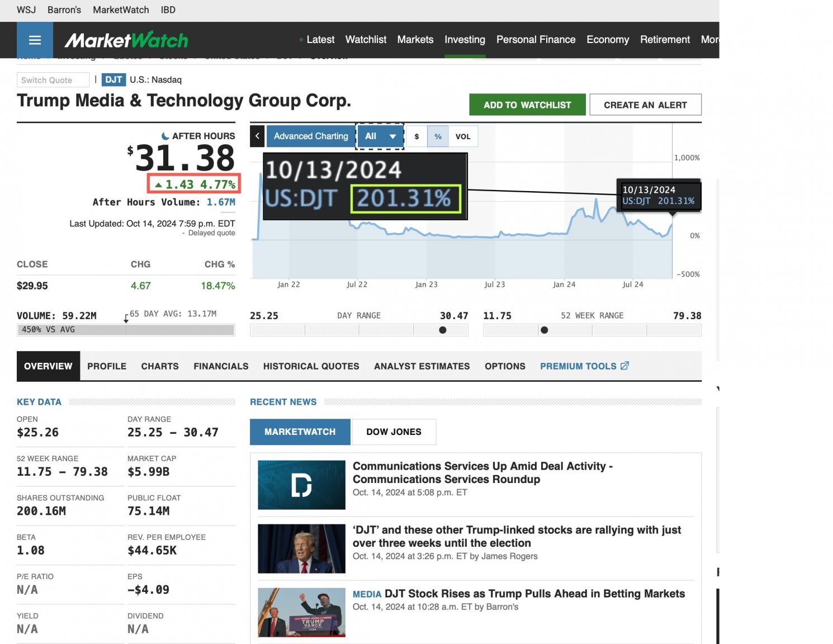833x644 pixels.
Task: Switch to the Overview tab
Action: (48, 366)
